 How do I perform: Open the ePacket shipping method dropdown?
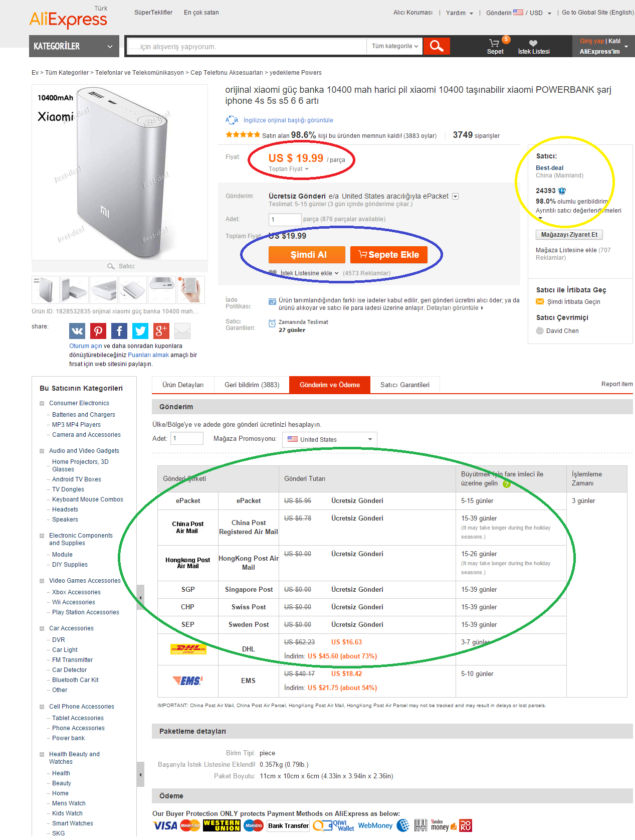point(456,197)
